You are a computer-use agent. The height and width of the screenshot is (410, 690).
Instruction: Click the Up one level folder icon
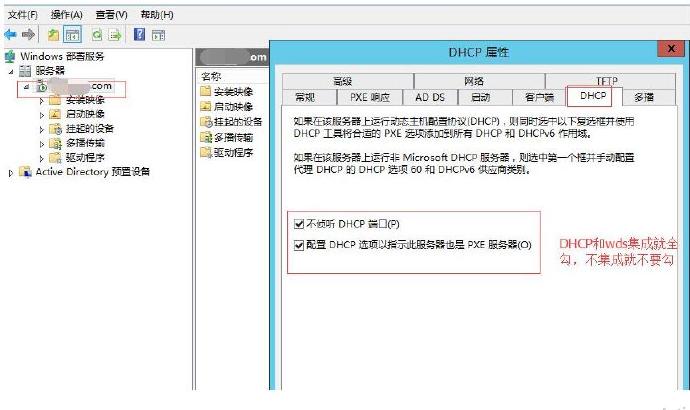53,34
